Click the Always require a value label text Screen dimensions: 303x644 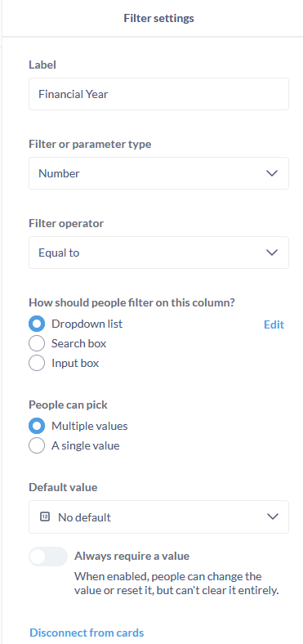131,556
